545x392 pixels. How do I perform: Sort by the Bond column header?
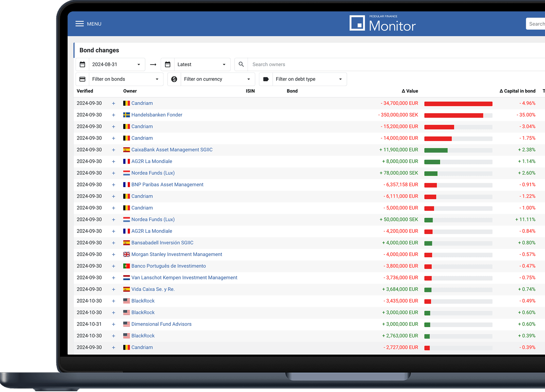pos(292,91)
